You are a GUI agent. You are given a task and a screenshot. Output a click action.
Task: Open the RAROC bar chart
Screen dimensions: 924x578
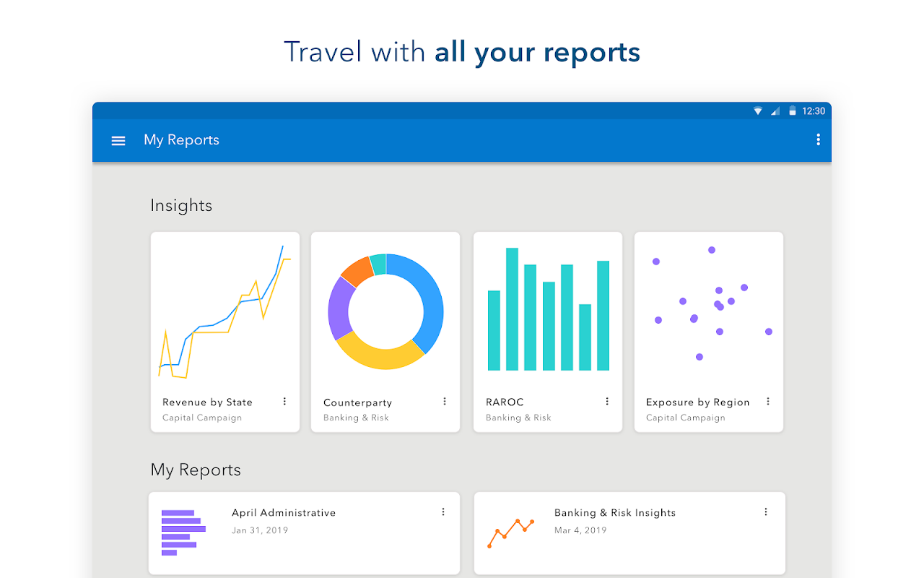(549, 309)
